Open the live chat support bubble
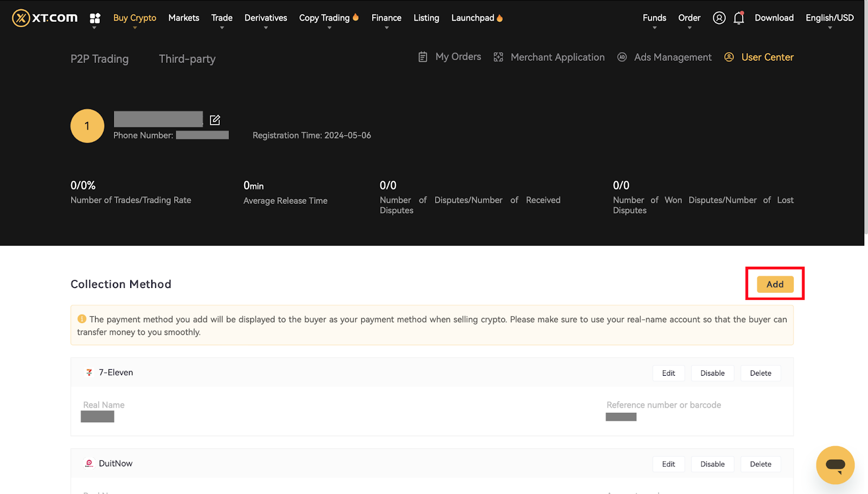868x494 pixels. pyautogui.click(x=835, y=465)
